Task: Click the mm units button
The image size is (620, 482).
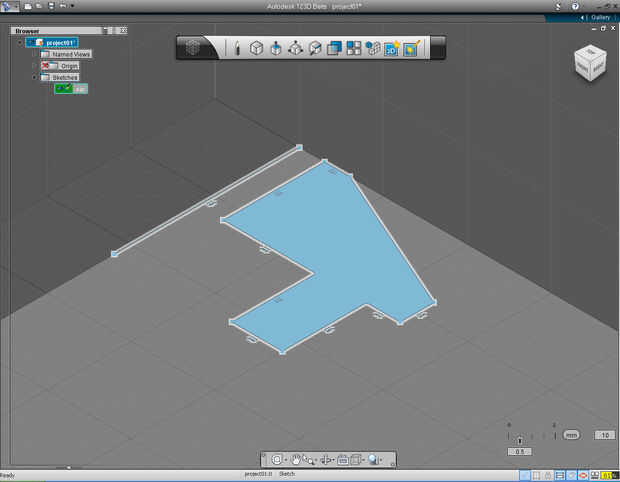Action: (x=571, y=435)
